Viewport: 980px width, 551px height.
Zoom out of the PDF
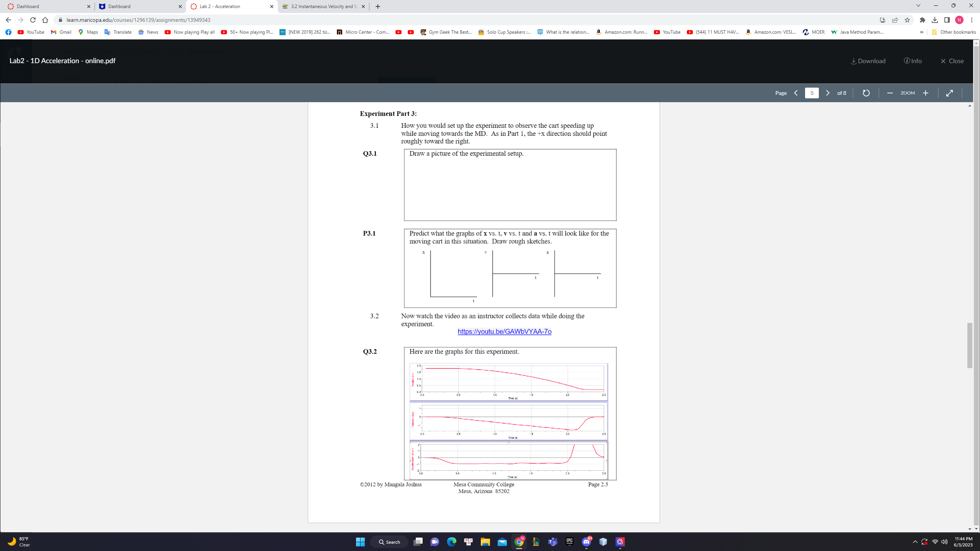(890, 93)
